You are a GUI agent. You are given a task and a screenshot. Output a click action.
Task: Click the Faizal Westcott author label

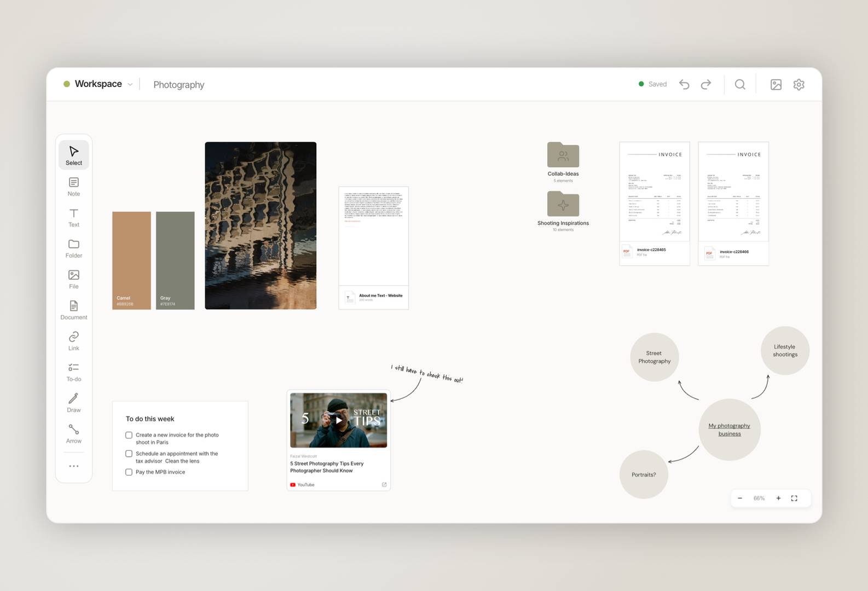tap(303, 456)
